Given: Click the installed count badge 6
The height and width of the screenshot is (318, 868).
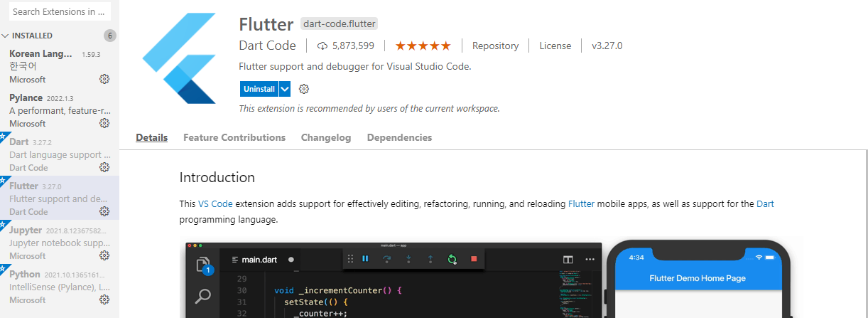Looking at the screenshot, I should tap(109, 36).
